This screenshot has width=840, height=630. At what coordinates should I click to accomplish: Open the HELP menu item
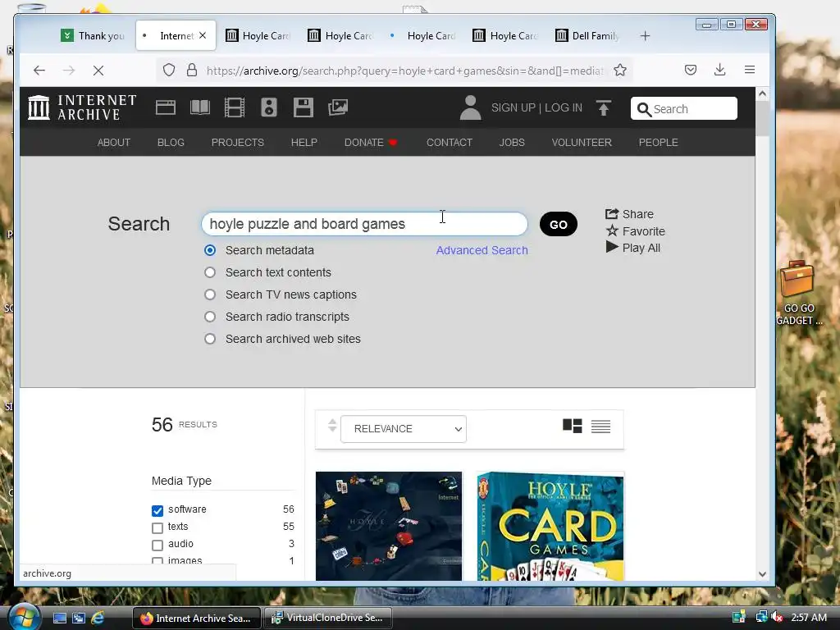point(304,143)
